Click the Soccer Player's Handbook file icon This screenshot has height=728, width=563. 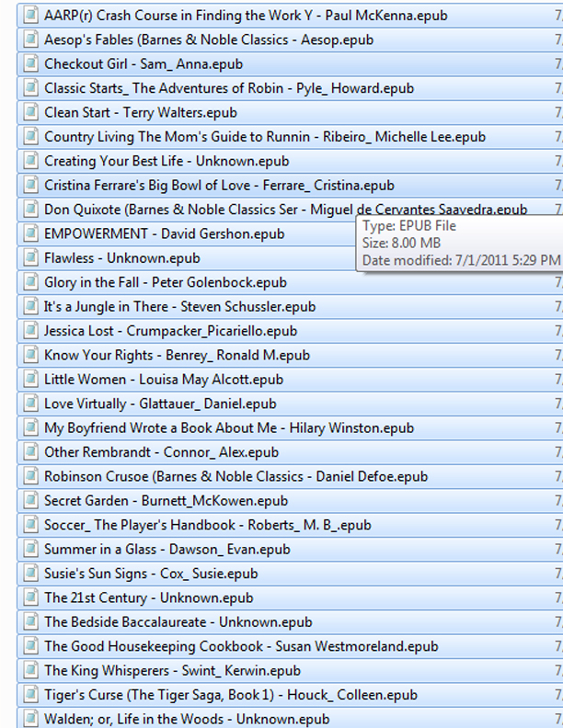tap(30, 524)
